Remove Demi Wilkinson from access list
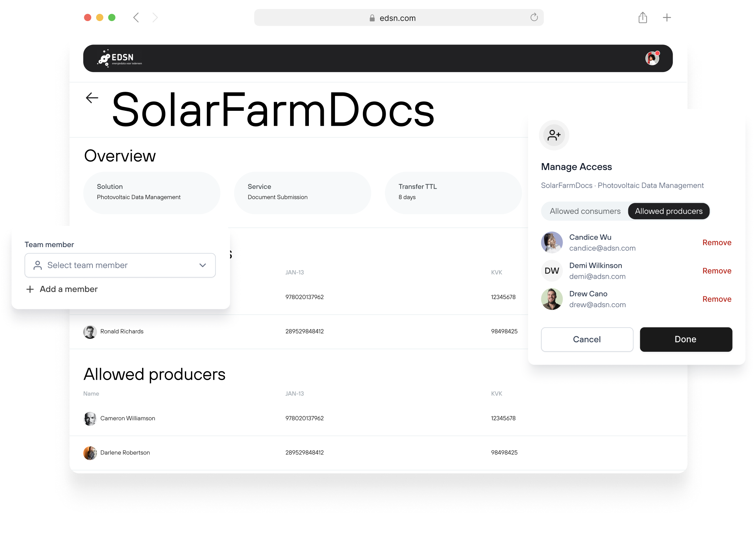 [717, 271]
